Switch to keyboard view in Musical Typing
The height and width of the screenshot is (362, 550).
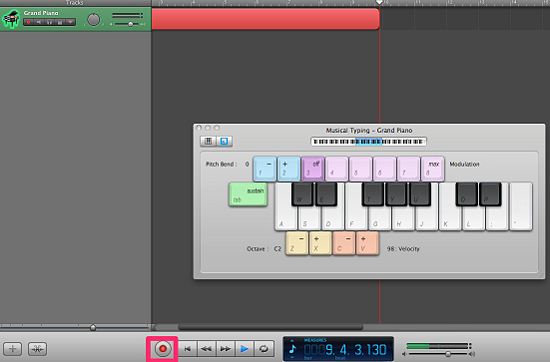pyautogui.click(x=208, y=141)
